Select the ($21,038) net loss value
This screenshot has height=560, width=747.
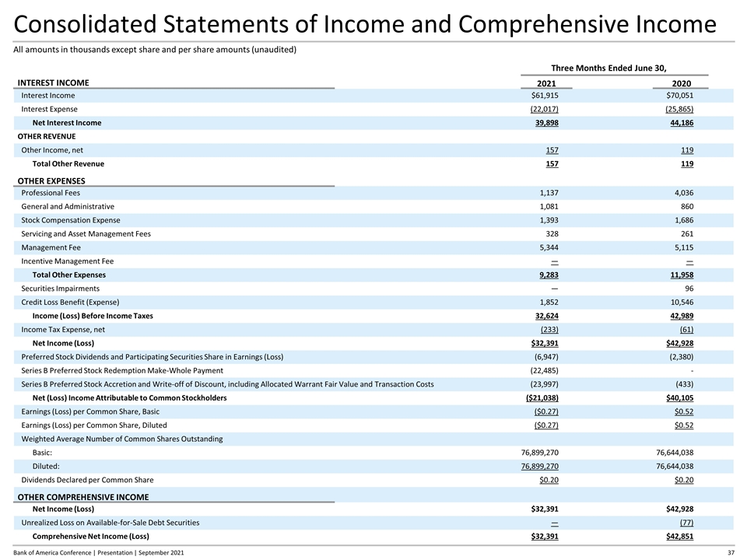pyautogui.click(x=540, y=397)
